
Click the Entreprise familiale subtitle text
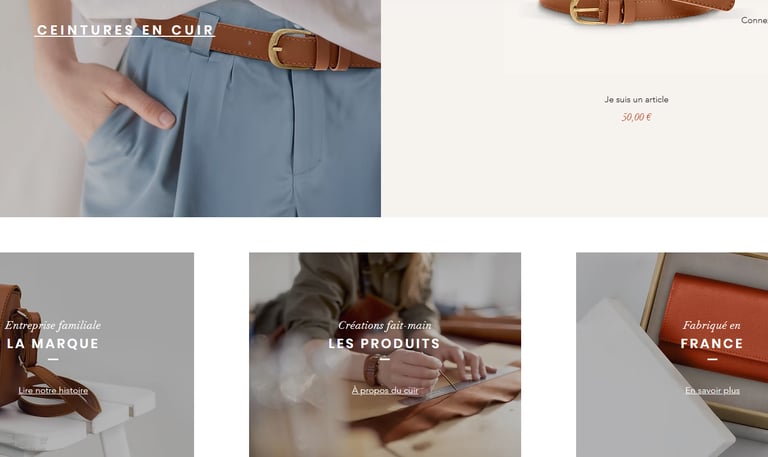pyautogui.click(x=53, y=325)
